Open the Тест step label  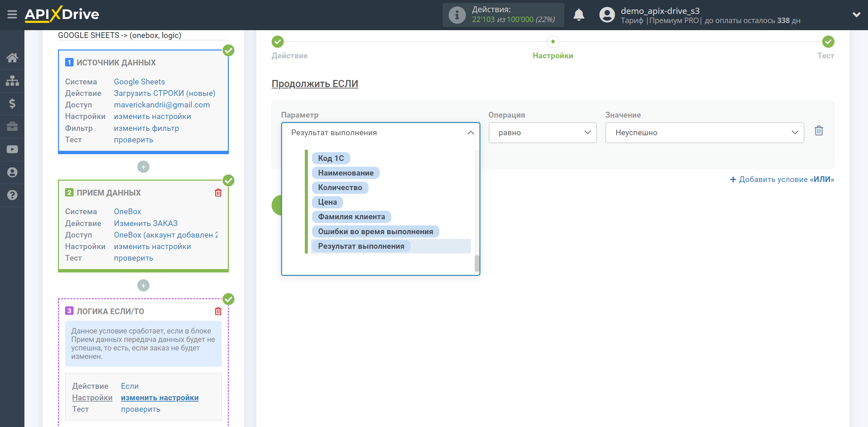[826, 56]
